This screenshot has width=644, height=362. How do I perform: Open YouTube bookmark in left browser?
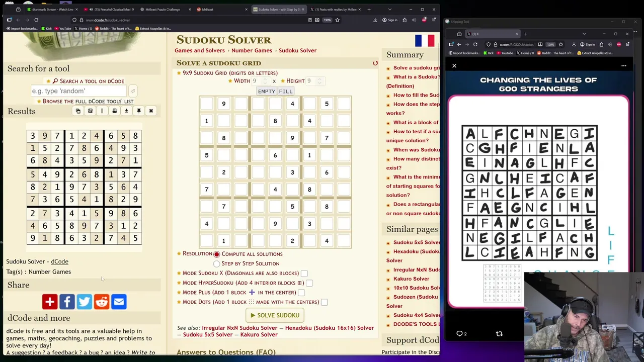click(x=63, y=29)
